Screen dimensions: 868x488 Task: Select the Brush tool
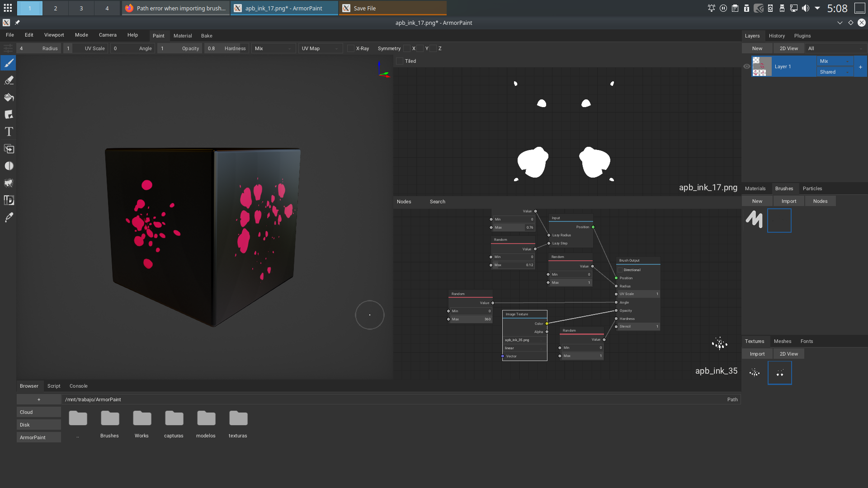9,63
